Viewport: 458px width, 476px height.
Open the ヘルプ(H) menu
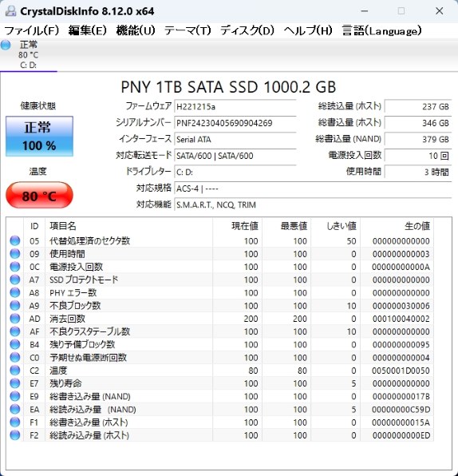click(x=308, y=30)
